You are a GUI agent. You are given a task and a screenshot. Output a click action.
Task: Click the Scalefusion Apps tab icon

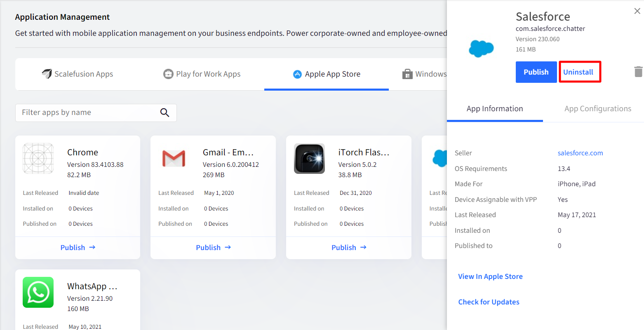[x=47, y=74]
